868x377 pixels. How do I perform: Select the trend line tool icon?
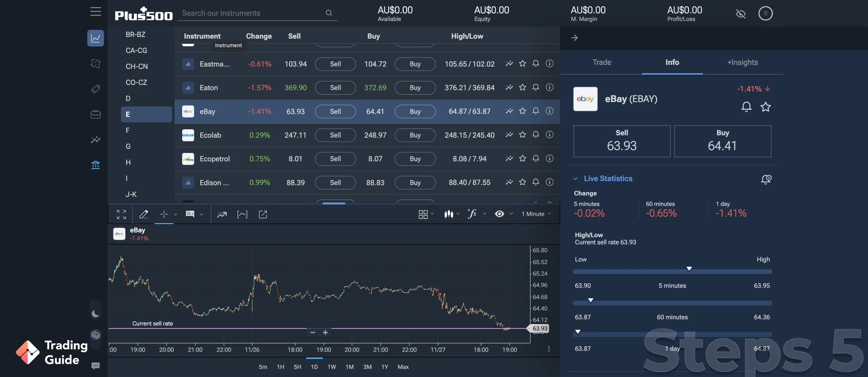(222, 214)
